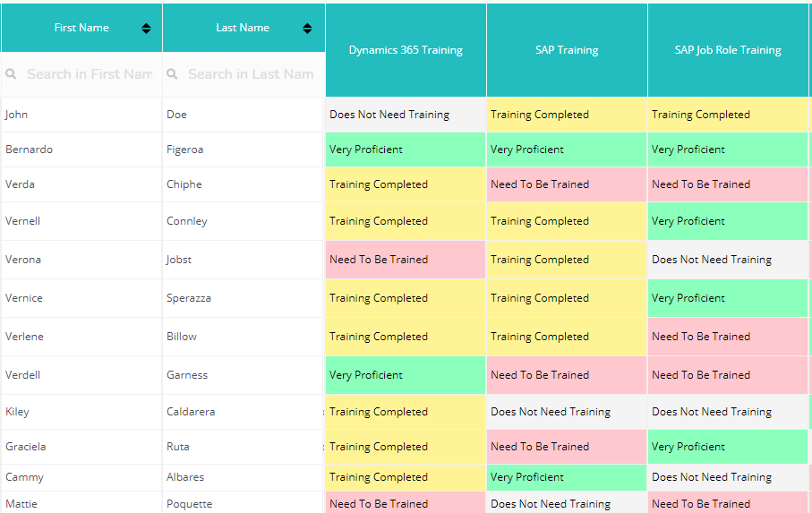
Task: Select last name Billow
Action: coord(181,337)
